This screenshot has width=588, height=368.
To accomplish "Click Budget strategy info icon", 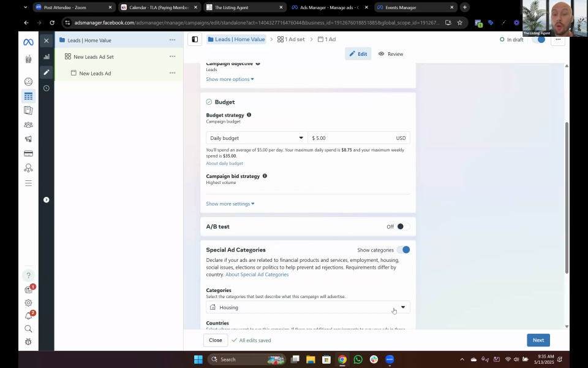I will 249,115.
